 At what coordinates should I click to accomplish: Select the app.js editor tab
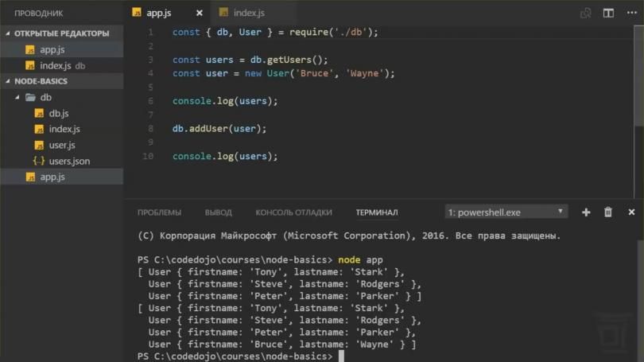pos(159,13)
